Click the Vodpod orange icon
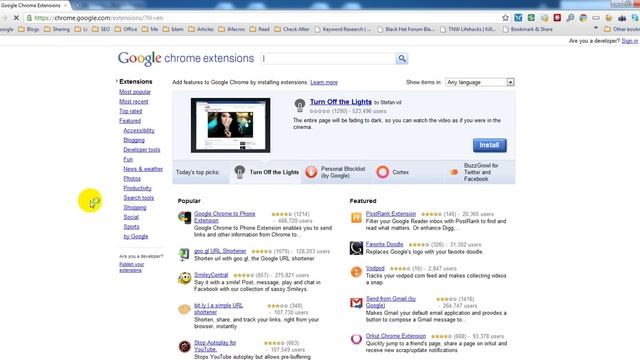The height and width of the screenshot is (360, 640). coord(356,272)
